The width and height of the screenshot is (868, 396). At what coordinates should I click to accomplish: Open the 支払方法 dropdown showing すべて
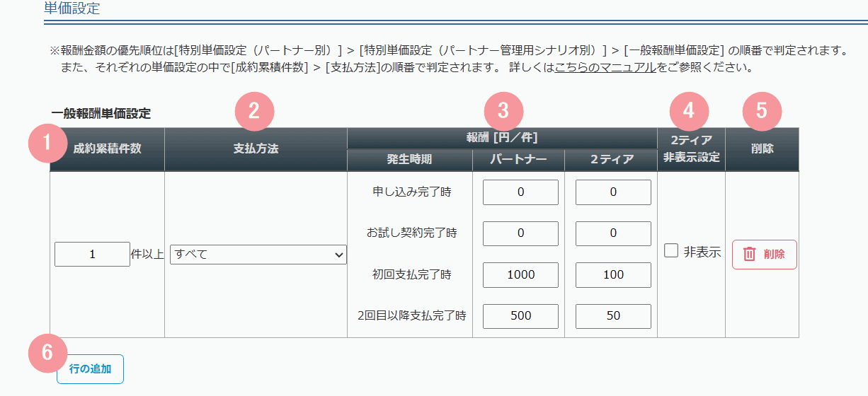pyautogui.click(x=258, y=255)
